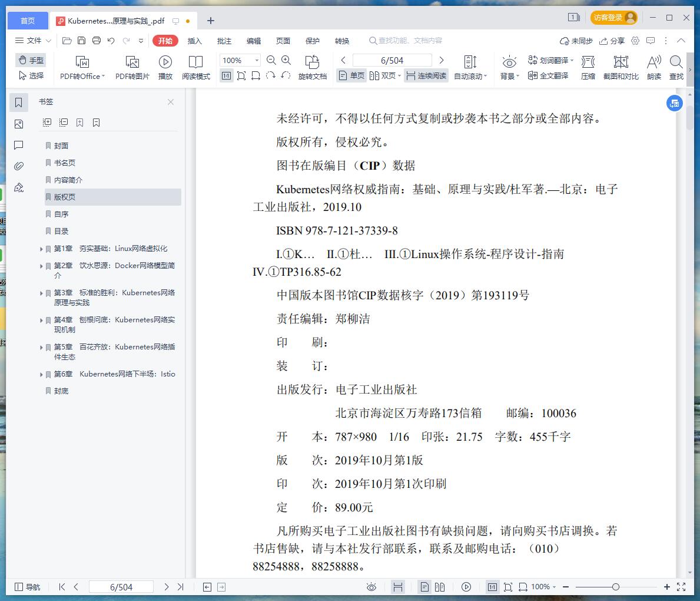Undo the last action
The width and height of the screenshot is (700, 601).
pos(111,41)
